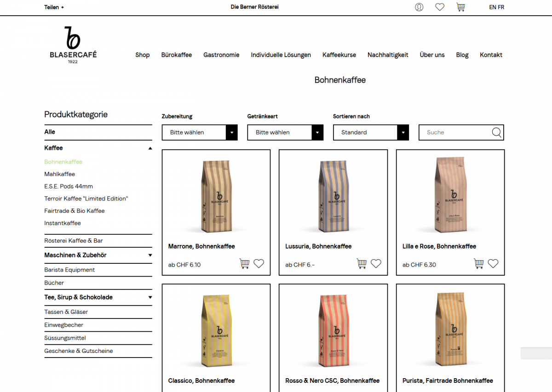Image resolution: width=552 pixels, height=392 pixels.
Task: Open the Zubereitung dropdown
Action: point(200,132)
